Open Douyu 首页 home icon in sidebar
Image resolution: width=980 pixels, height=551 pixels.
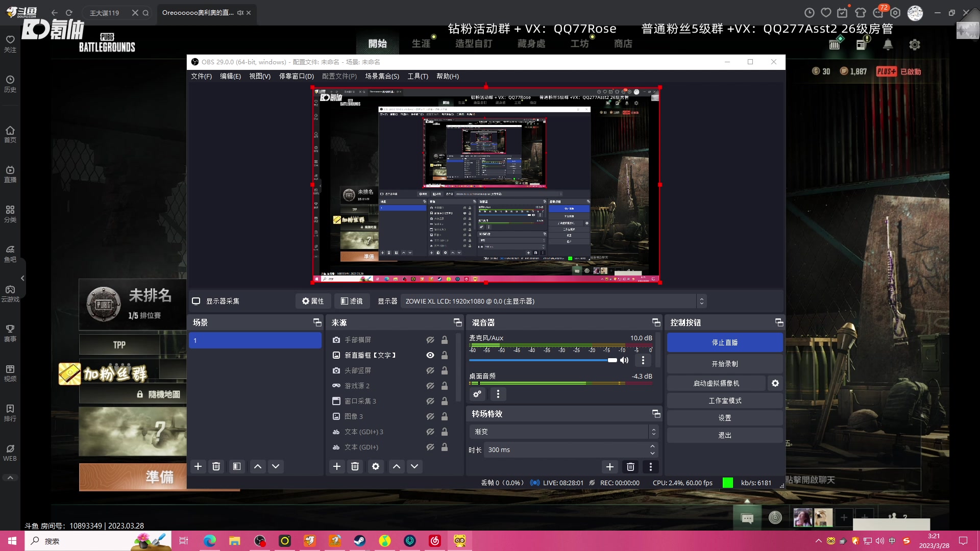coord(10,135)
